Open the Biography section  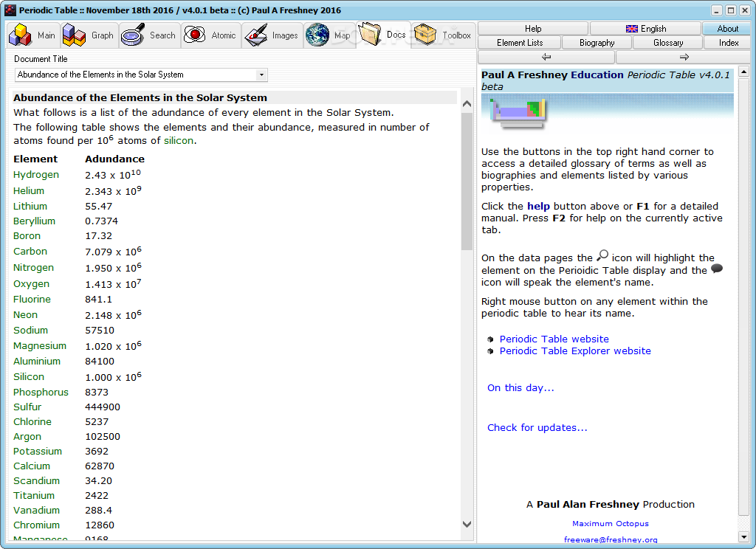coord(597,42)
